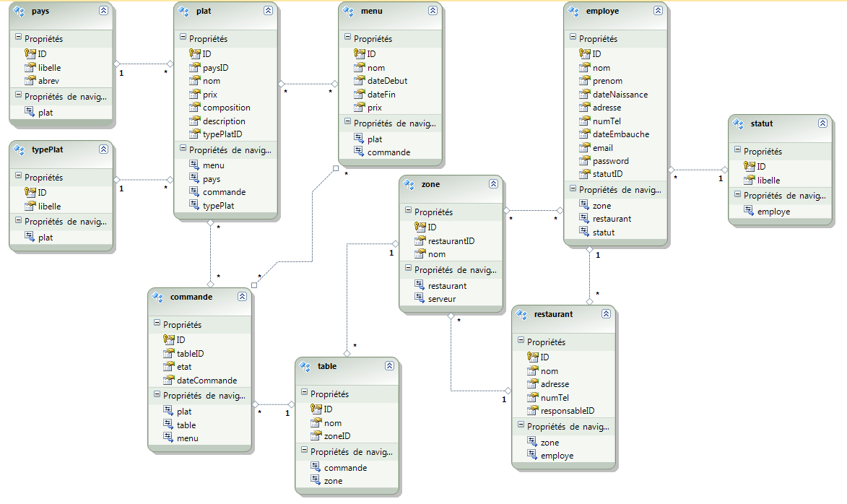Click the key icon of statut ID
Viewport: 847px width, 504px height.
point(750,166)
